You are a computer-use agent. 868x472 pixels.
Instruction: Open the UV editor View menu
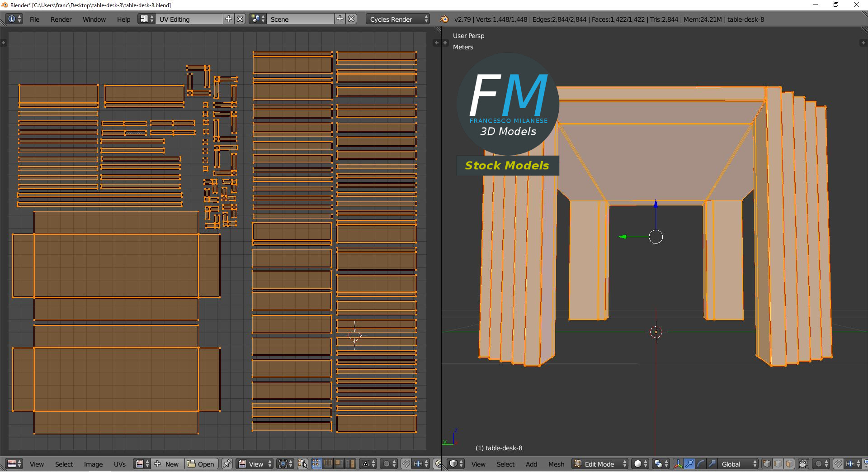coord(37,464)
